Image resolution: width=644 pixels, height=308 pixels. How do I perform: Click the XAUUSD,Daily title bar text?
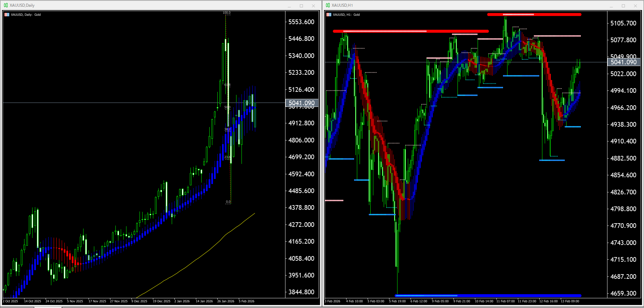tap(22, 5)
